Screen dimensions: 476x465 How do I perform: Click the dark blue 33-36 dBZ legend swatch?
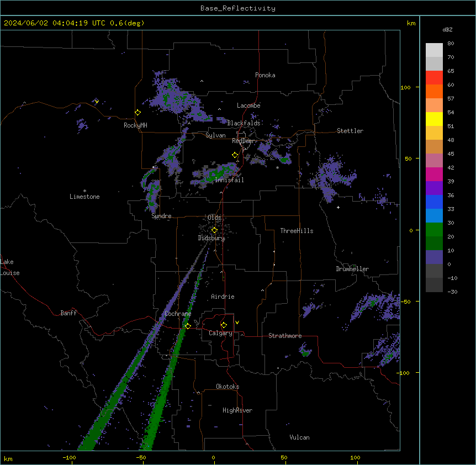tap(434, 202)
